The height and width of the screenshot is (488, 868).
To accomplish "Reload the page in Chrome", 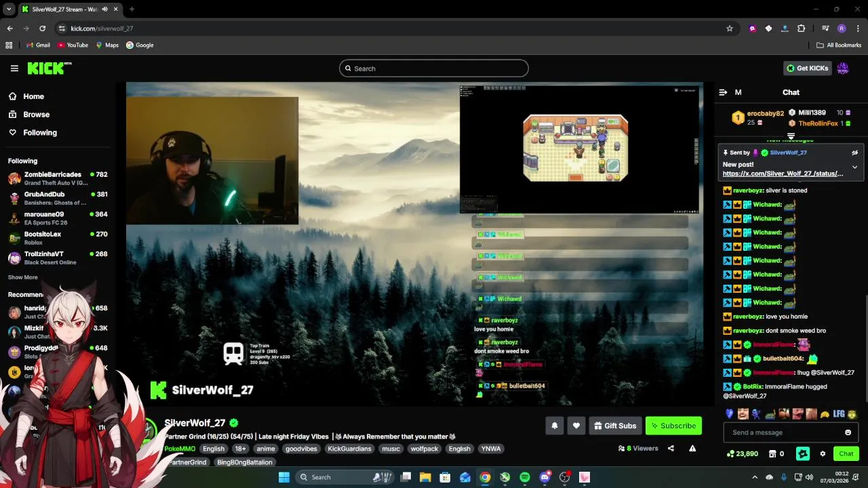I will click(42, 28).
